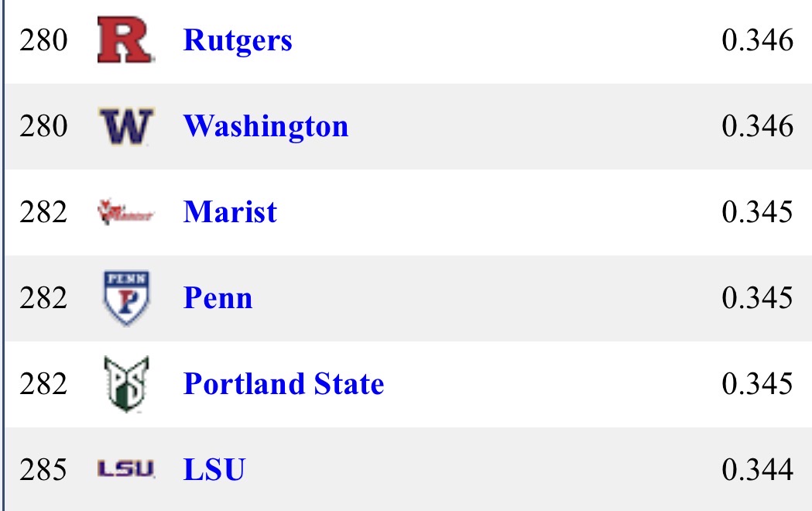
Task: Open the LSU team link
Action: pyautogui.click(x=214, y=470)
